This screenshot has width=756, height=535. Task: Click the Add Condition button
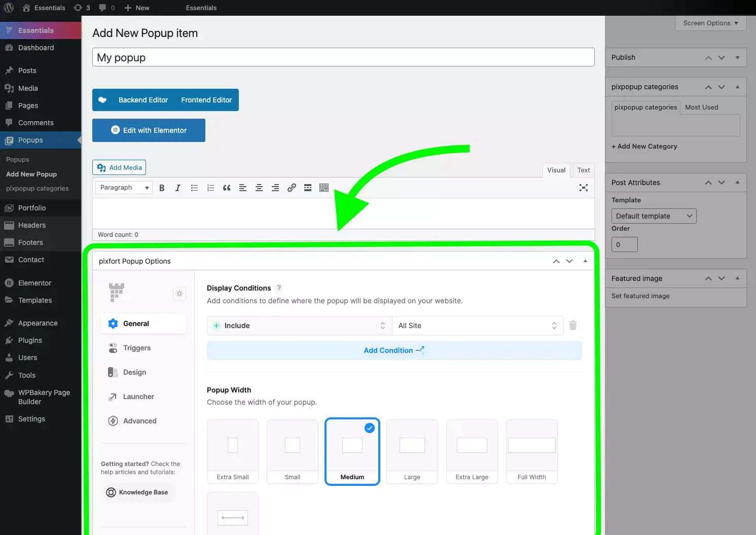click(x=394, y=350)
